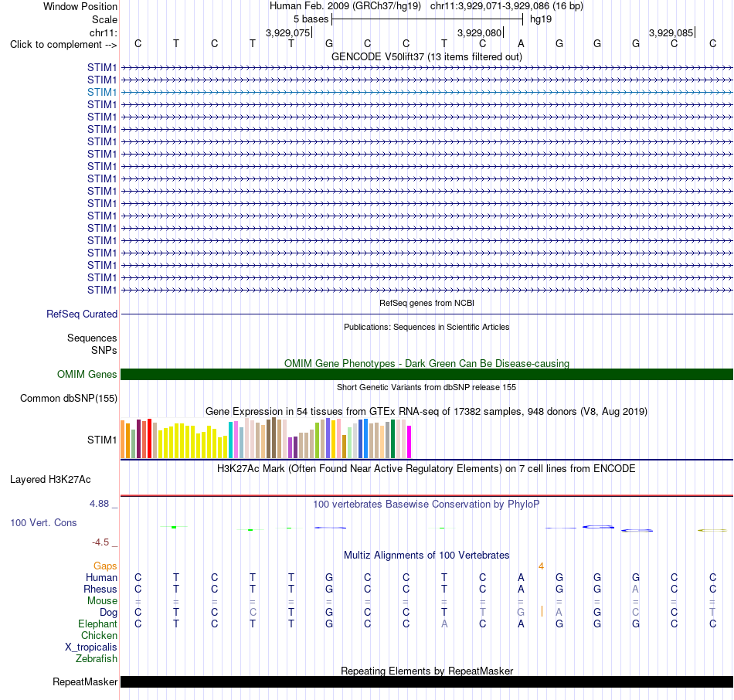Click the Window Position label

pos(80,6)
